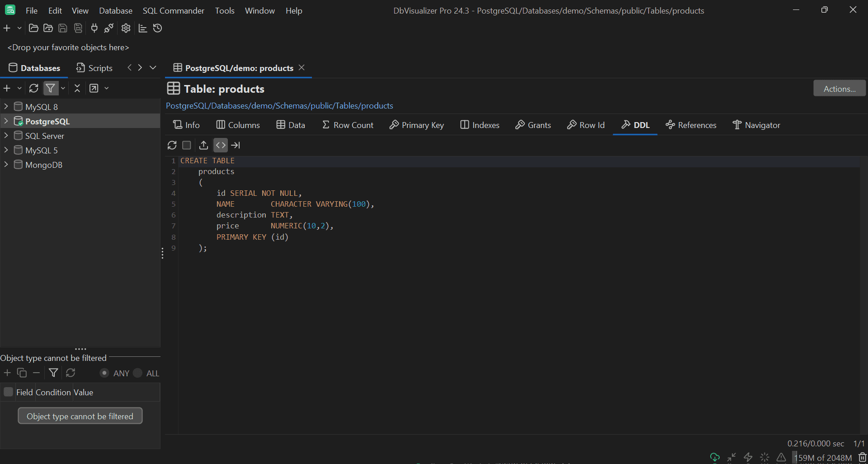The width and height of the screenshot is (868, 464).
Task: Expand the PostgreSQL connection node
Action: [x=6, y=121]
